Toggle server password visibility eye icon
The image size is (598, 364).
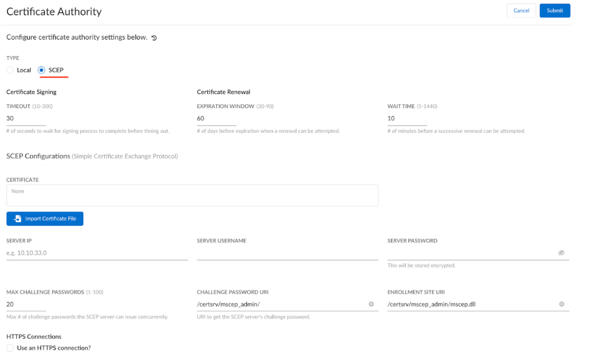pos(561,253)
